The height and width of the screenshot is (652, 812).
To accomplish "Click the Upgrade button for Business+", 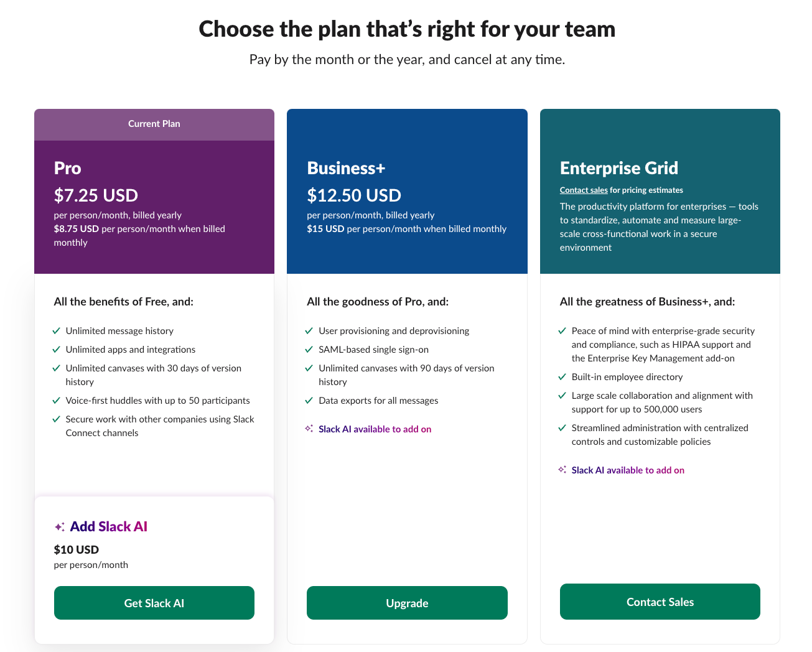I will (x=407, y=603).
